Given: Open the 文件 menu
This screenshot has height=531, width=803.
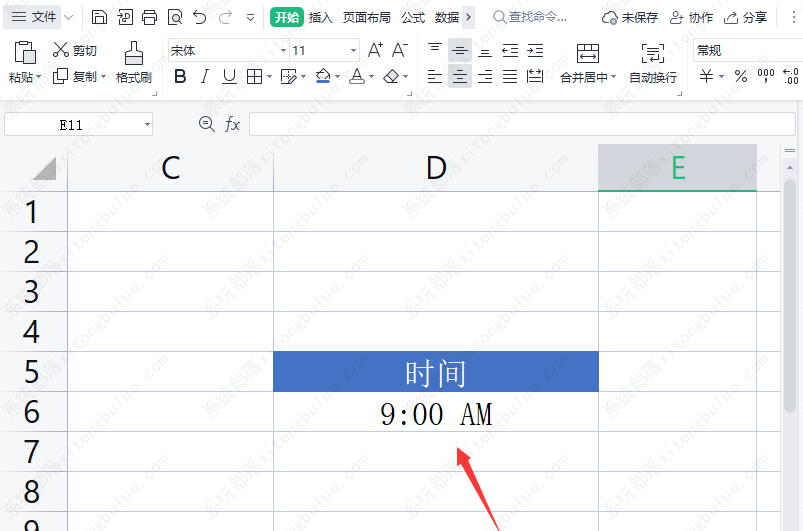Looking at the screenshot, I should [33, 17].
